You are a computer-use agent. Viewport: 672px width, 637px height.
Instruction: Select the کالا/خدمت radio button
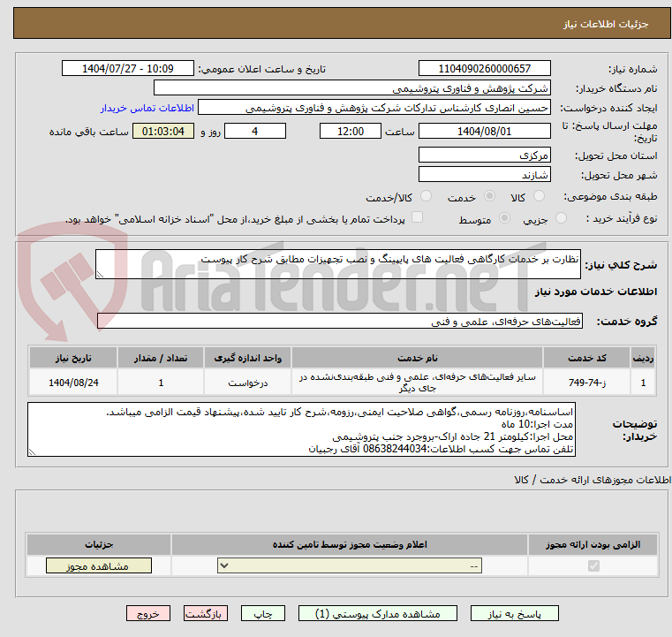[426, 196]
